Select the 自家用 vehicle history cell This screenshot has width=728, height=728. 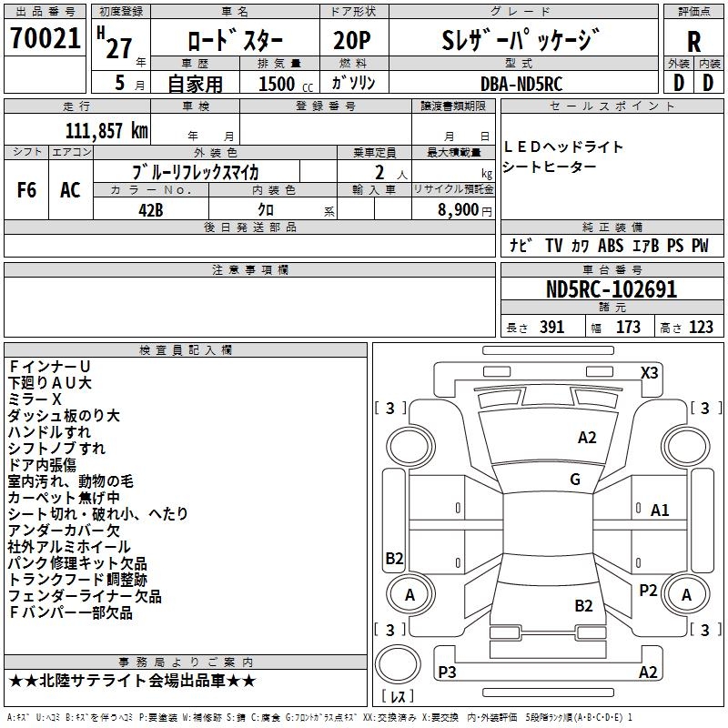[195, 84]
